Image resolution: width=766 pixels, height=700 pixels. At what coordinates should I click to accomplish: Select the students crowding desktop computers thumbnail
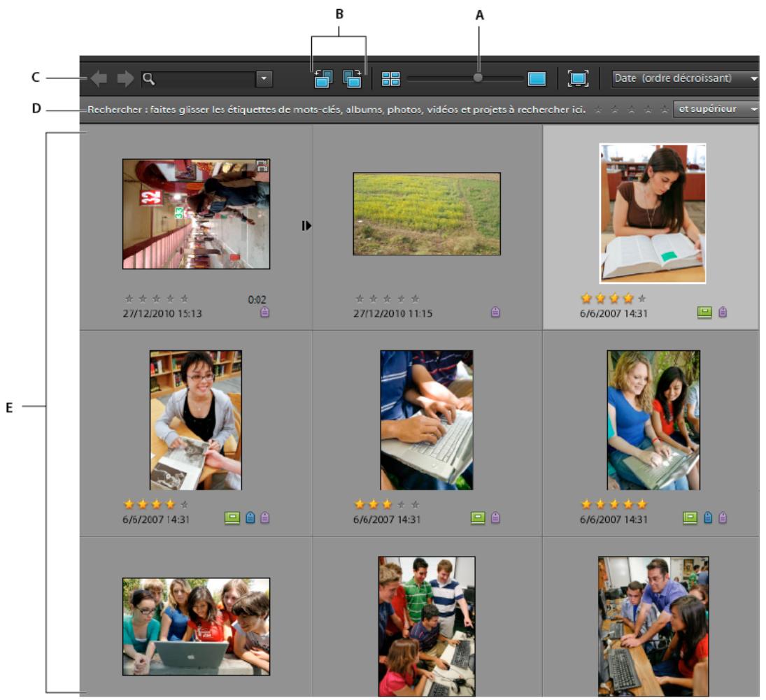427,627
